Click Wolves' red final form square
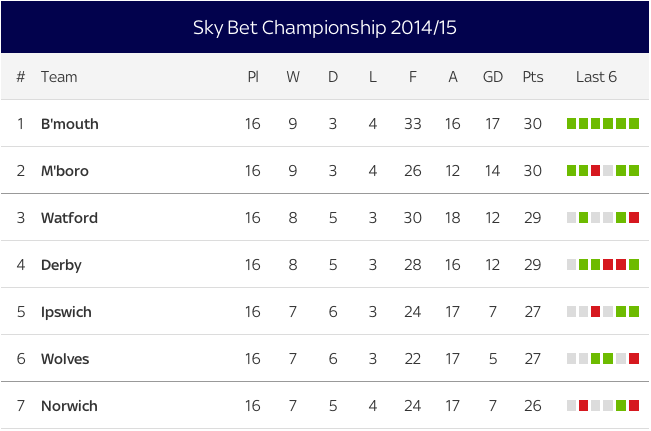651x431 pixels. point(634,359)
